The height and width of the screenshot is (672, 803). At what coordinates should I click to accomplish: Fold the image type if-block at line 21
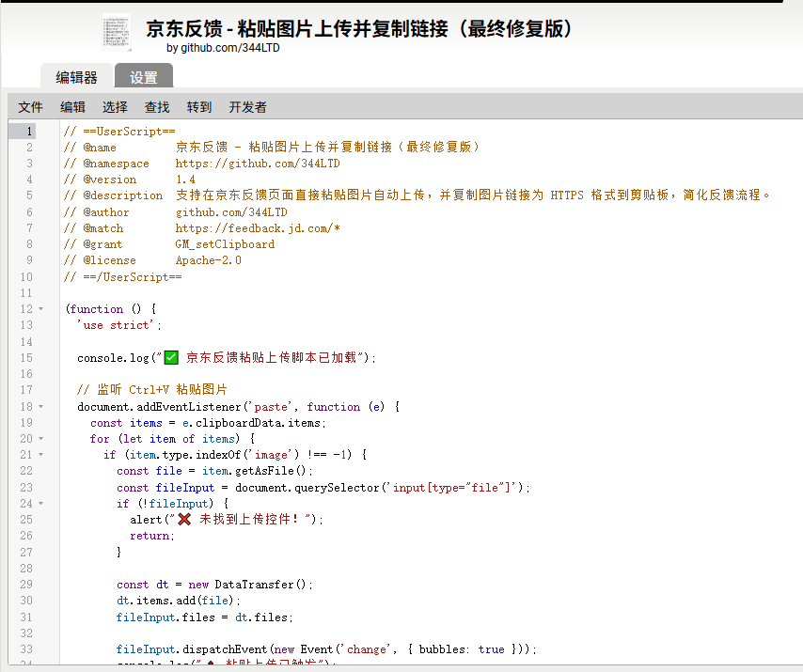(41, 455)
